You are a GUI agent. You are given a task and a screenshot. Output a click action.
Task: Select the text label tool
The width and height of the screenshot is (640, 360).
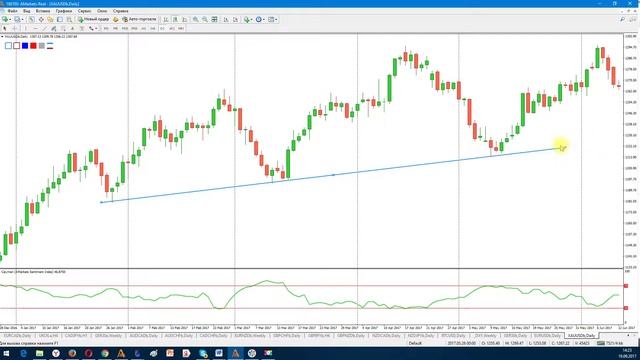(82, 29)
